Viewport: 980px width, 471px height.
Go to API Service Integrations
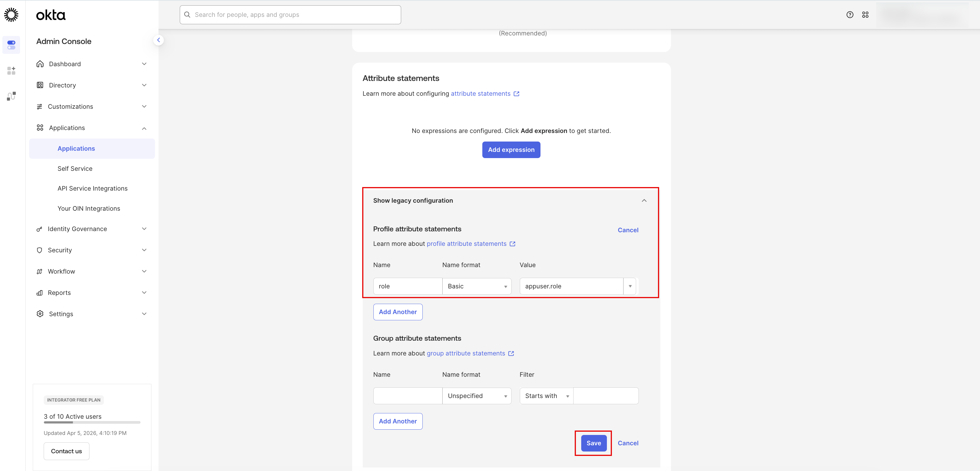(92, 189)
